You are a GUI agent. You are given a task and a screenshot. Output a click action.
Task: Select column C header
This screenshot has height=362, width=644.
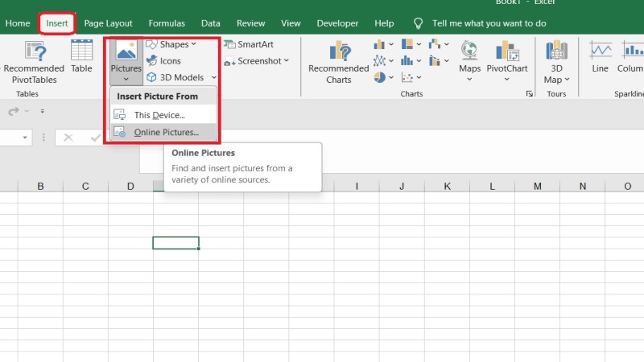coord(85,187)
